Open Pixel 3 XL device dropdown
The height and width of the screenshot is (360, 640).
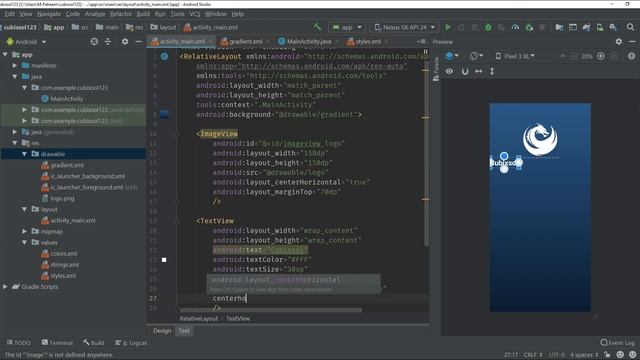[515, 56]
